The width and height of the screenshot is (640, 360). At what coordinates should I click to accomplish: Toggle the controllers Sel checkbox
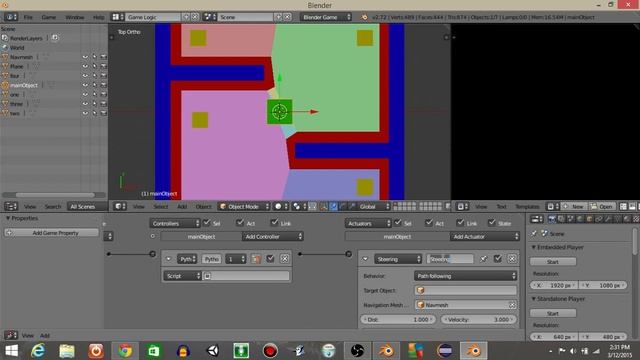[x=207, y=223]
